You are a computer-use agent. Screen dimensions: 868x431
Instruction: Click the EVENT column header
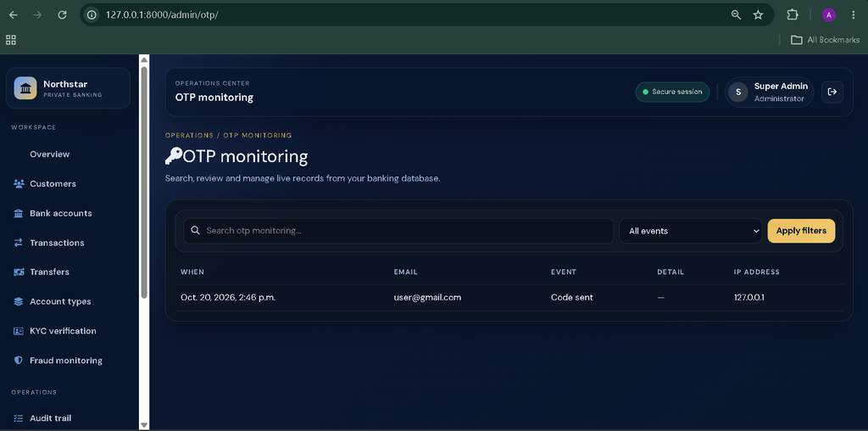point(564,272)
